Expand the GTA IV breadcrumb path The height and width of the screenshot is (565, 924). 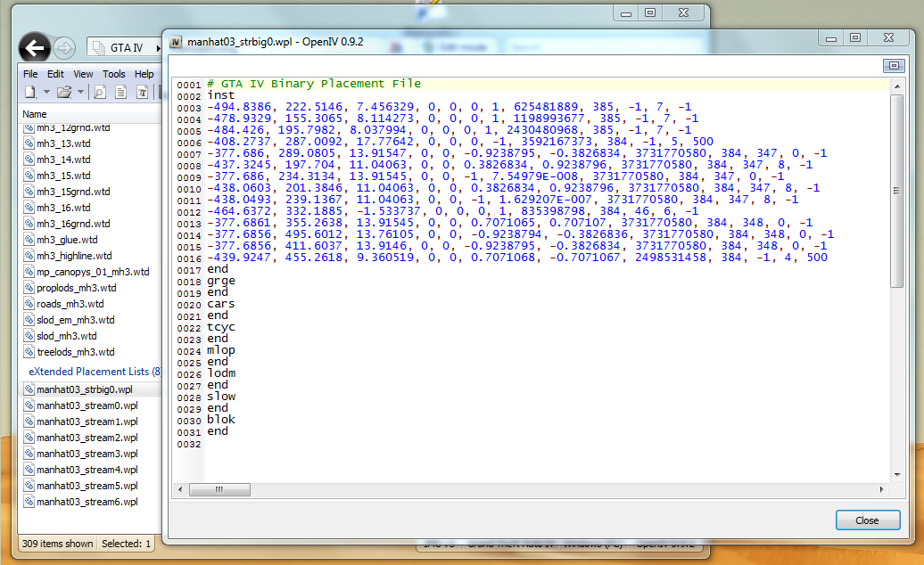157,47
